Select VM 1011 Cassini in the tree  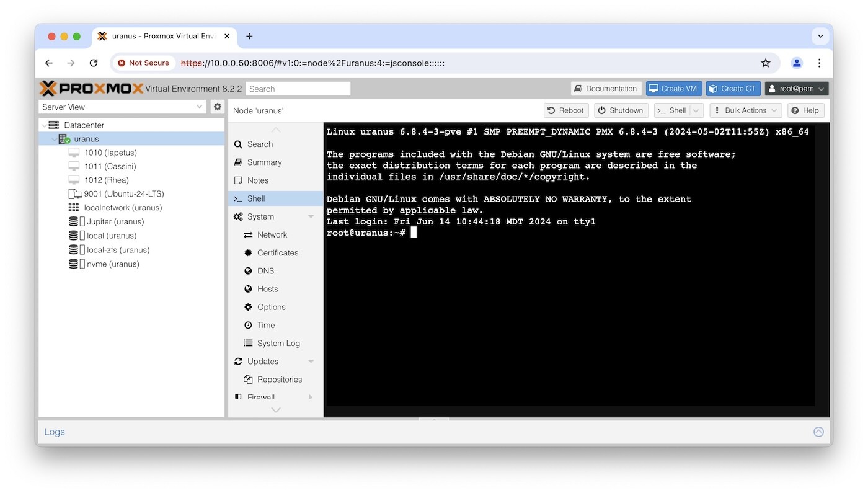110,166
